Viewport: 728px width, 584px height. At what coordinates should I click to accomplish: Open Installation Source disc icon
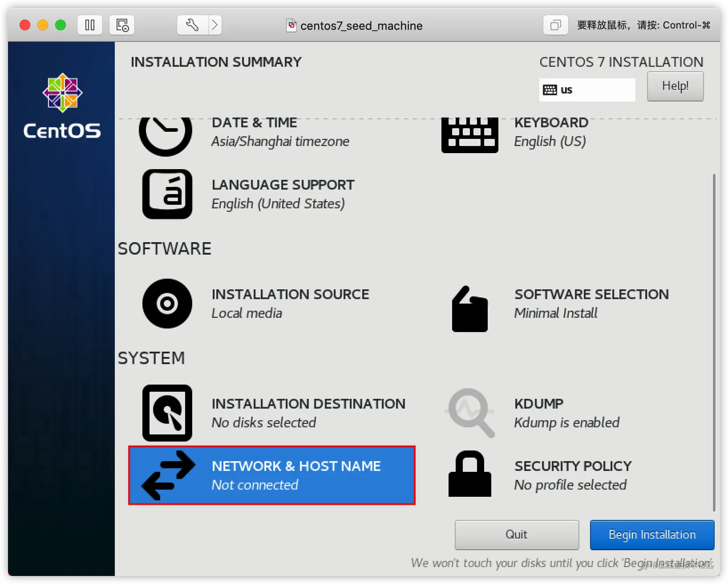tap(167, 304)
